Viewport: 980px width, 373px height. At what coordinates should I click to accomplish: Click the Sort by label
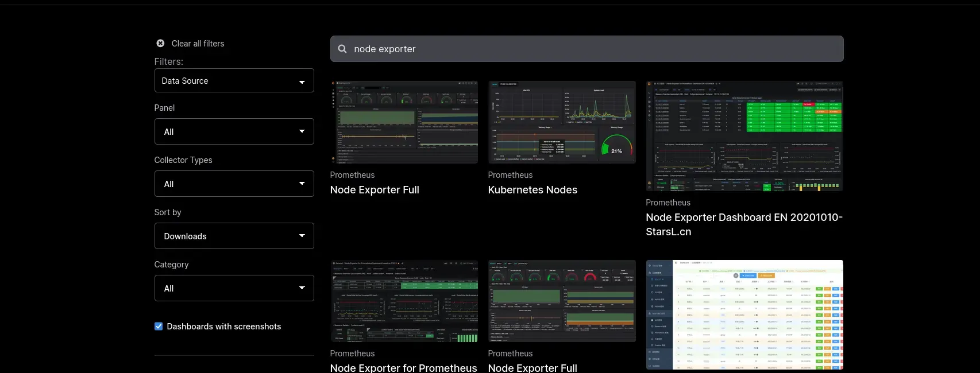pyautogui.click(x=168, y=212)
